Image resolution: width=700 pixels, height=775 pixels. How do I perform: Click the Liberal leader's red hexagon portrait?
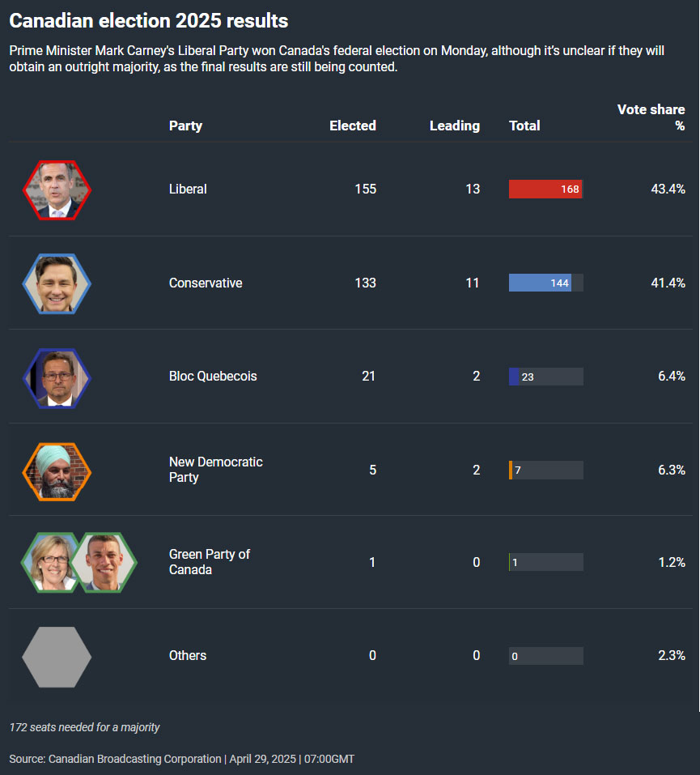click(57, 189)
